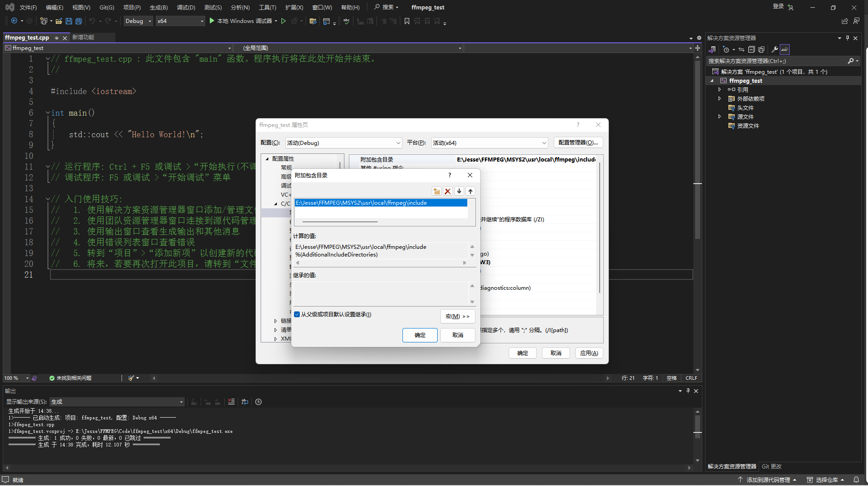This screenshot has height=486, width=868.
Task: Click the 宏(M) >> macros button
Action: (x=457, y=316)
